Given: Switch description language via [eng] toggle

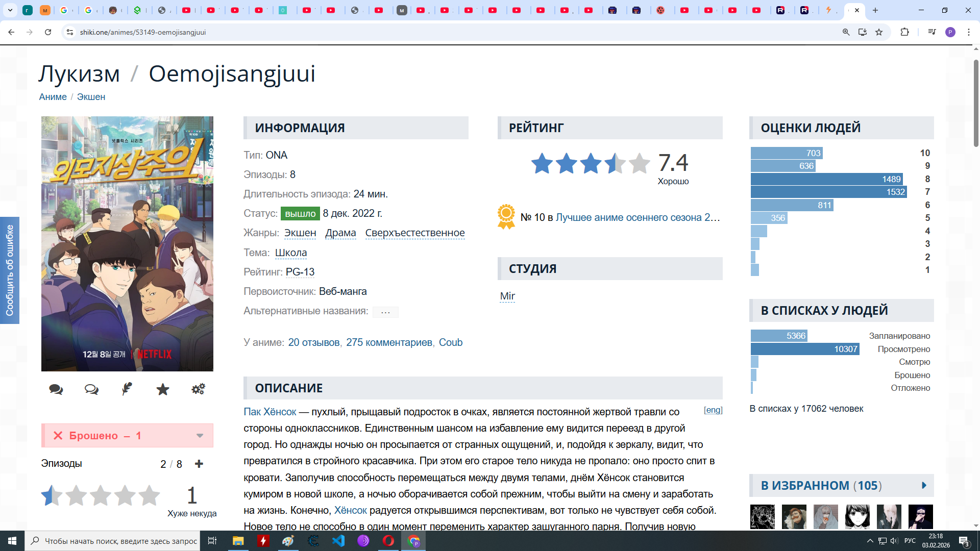Looking at the screenshot, I should (713, 410).
